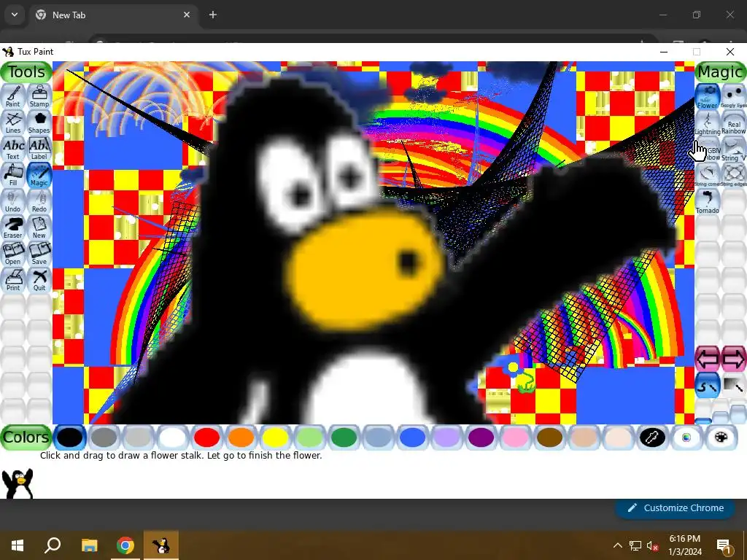
Task: Select the Shapes tool
Action: (x=39, y=122)
